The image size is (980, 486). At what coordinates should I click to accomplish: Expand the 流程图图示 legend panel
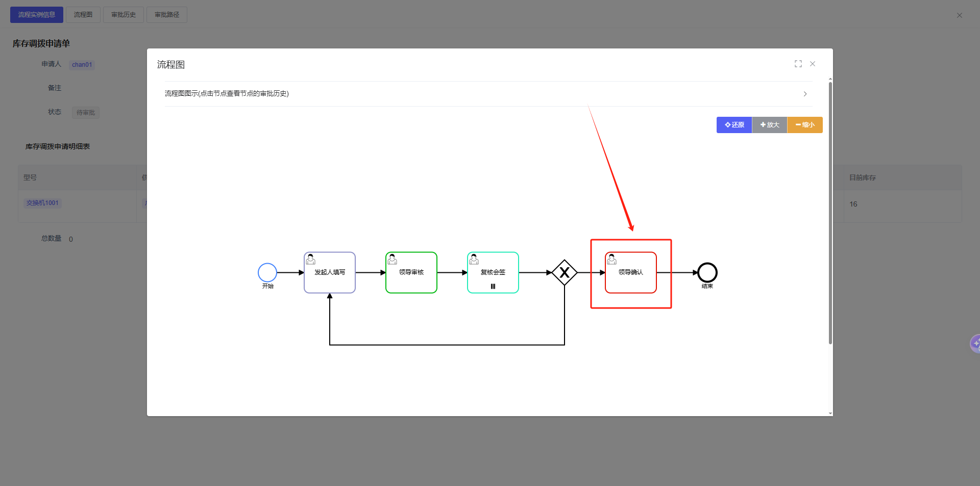(227, 94)
